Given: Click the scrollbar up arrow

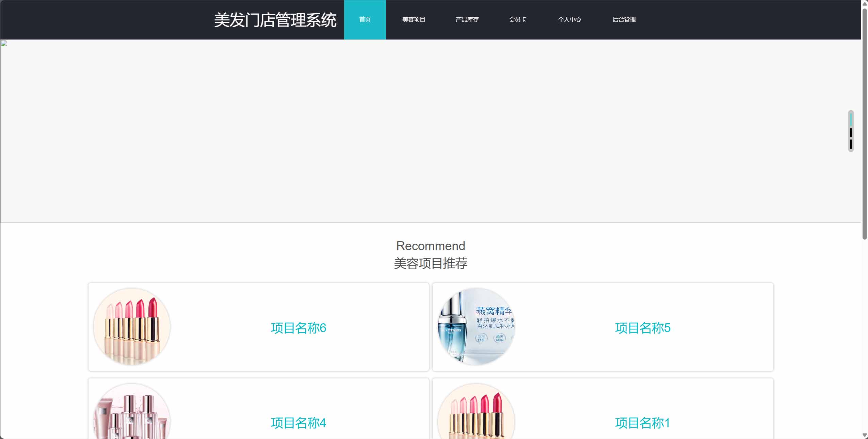Looking at the screenshot, I should [x=865, y=4].
